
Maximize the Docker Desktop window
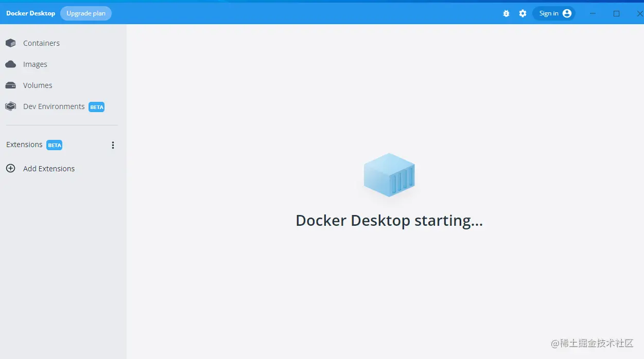click(616, 13)
